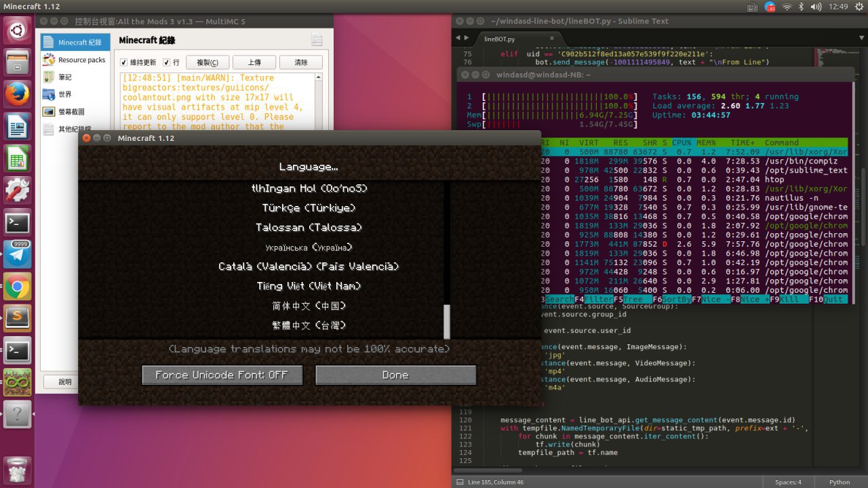Toggle Force Unicode Font button

pos(222,375)
